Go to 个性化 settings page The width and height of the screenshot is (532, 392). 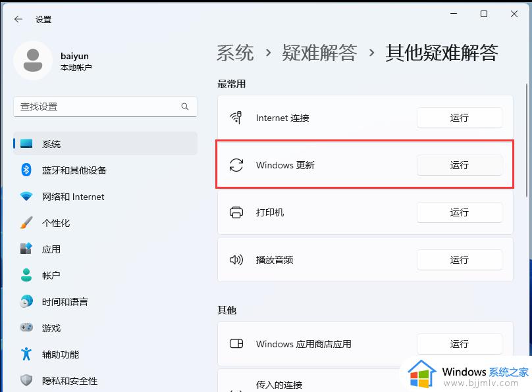[105, 222]
